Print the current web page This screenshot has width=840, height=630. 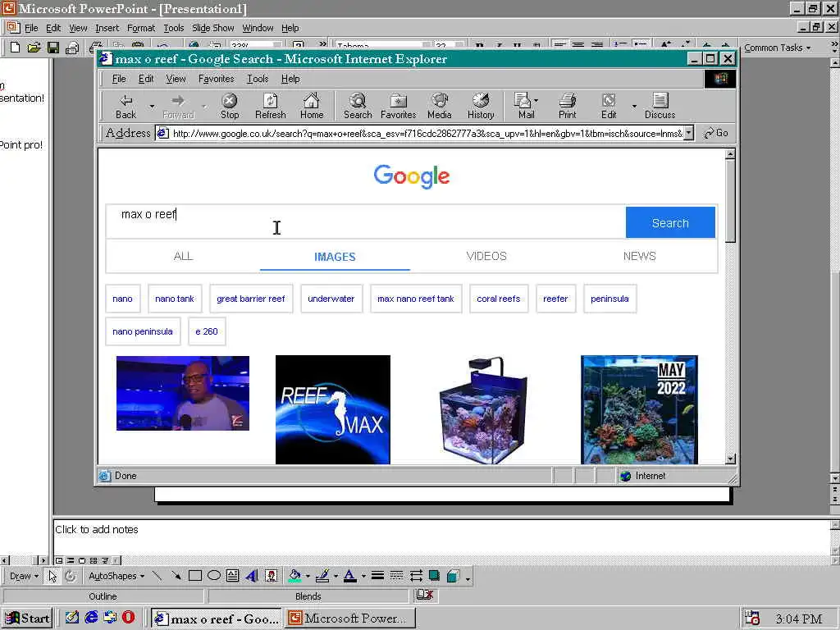point(568,106)
